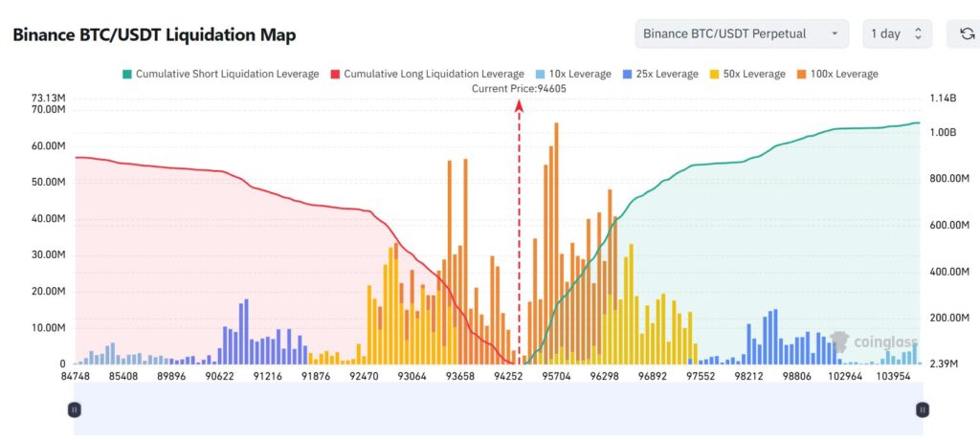Image resolution: width=980 pixels, height=440 pixels.
Task: Click the left range slider handle
Action: pyautogui.click(x=75, y=409)
